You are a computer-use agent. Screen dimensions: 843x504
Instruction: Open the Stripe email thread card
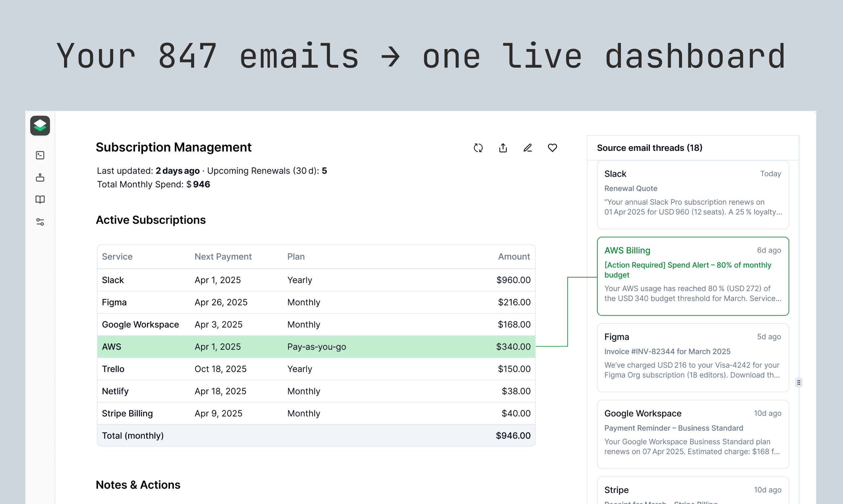(x=692, y=490)
